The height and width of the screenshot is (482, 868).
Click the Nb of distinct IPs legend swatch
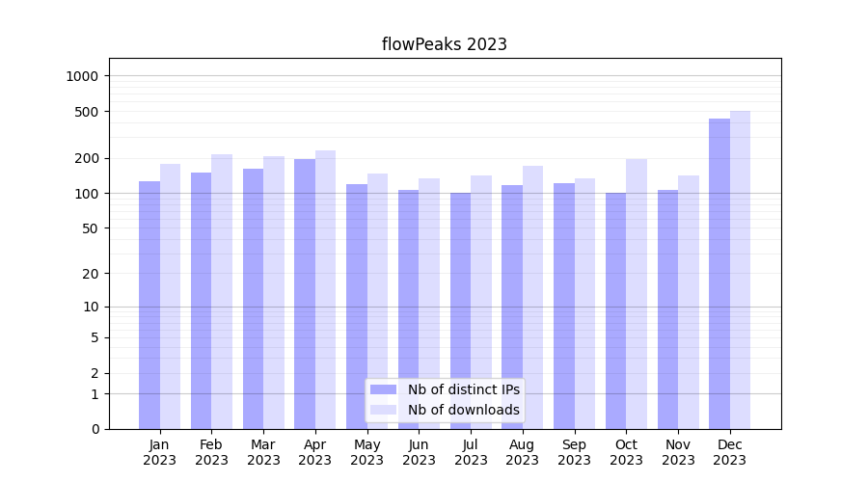coord(383,389)
